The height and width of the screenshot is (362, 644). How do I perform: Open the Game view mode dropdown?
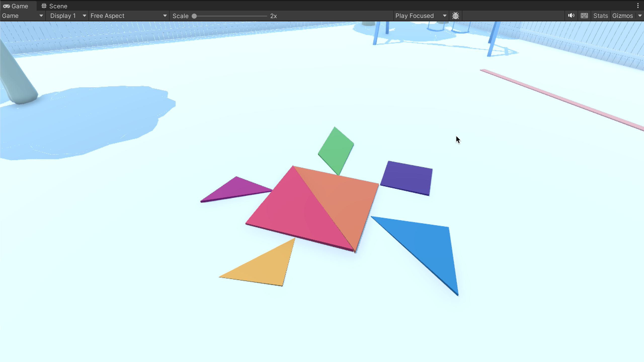click(x=22, y=16)
